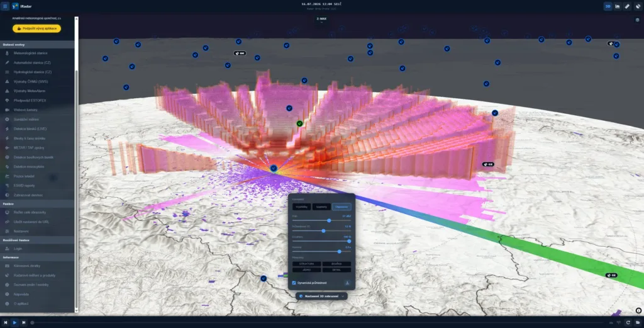Toggle Automatické stanice (CZ) layer
This screenshot has height=328, width=644.
click(x=37, y=62)
